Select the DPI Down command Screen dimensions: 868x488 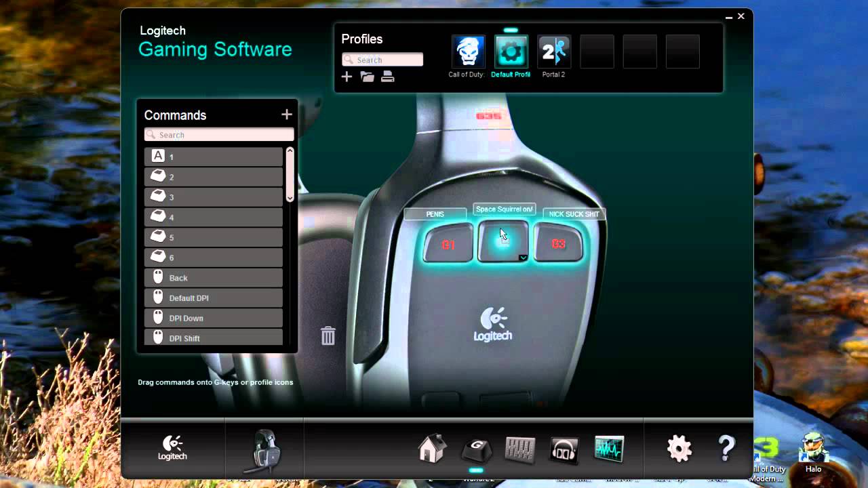click(213, 318)
